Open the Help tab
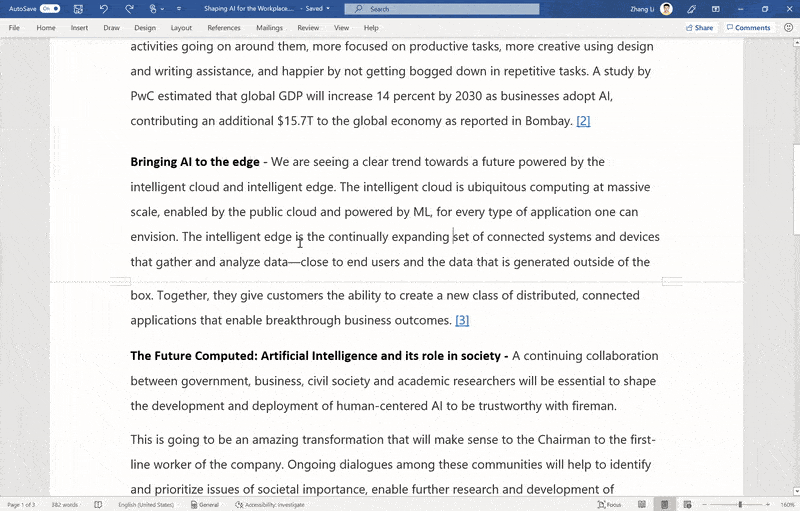The height and width of the screenshot is (511, 800). click(371, 28)
